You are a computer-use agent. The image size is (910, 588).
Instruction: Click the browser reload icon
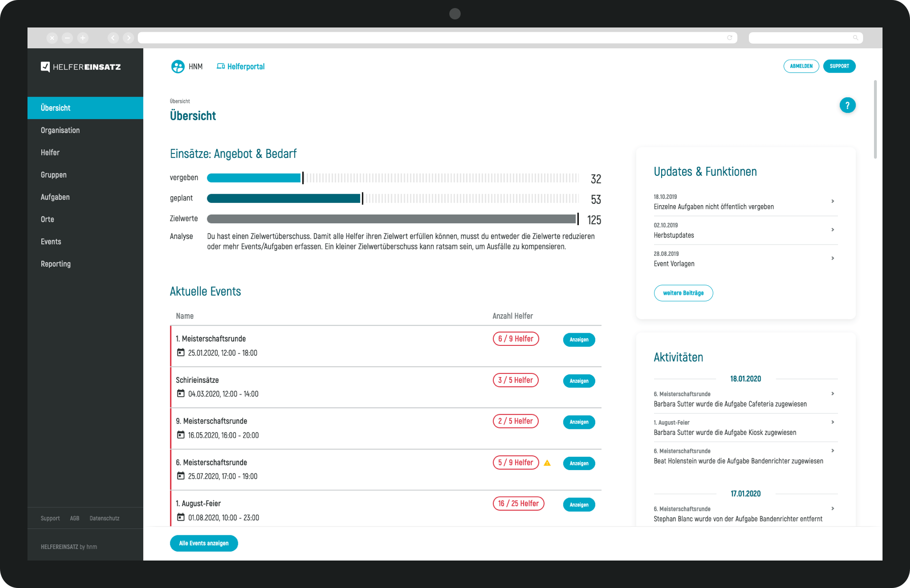coord(729,38)
